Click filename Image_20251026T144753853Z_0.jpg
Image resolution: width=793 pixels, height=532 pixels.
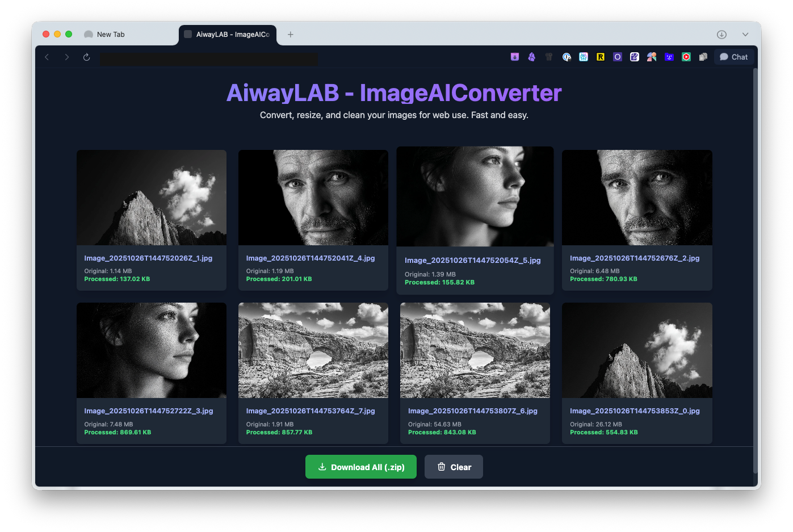pyautogui.click(x=635, y=411)
